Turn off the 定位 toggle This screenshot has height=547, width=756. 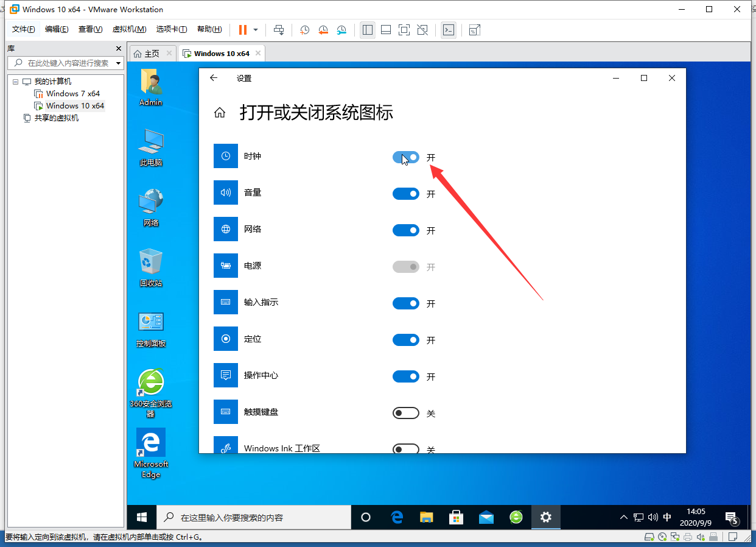406,340
